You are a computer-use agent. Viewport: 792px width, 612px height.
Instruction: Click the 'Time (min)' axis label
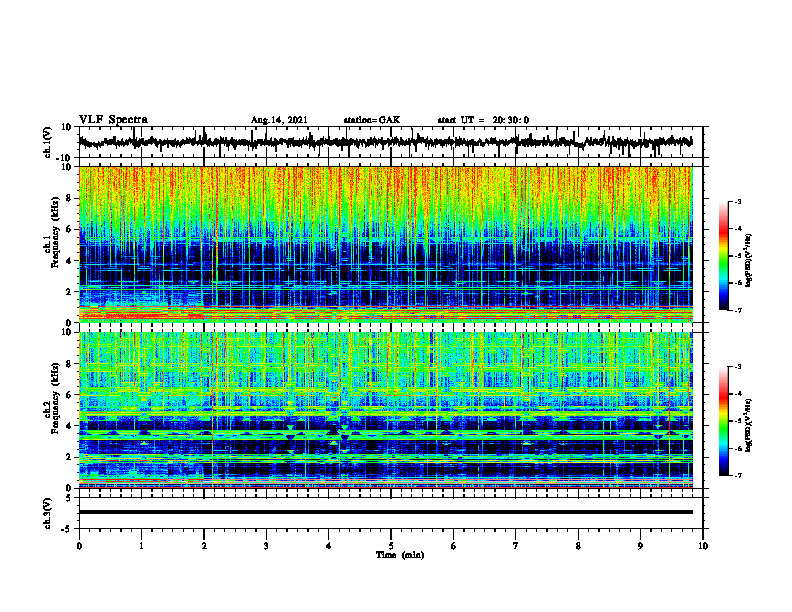[400, 555]
